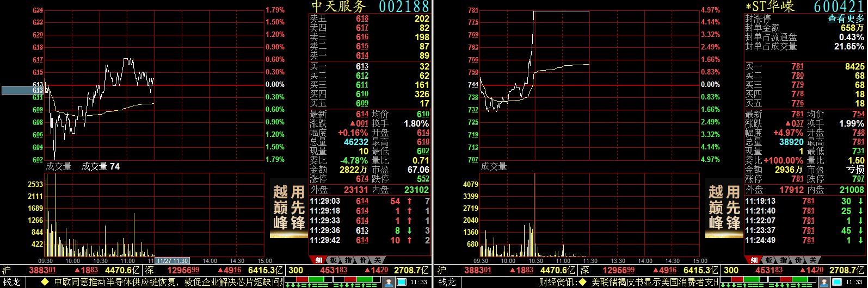Click the 查看更多 link in the *ST华嵘 panel
This screenshot has width=868, height=288.
coord(846,18)
